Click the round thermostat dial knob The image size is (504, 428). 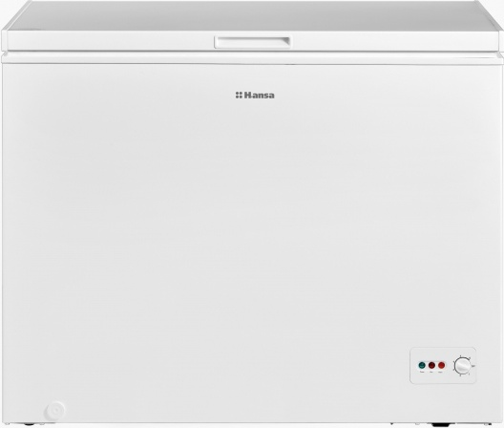click(463, 366)
